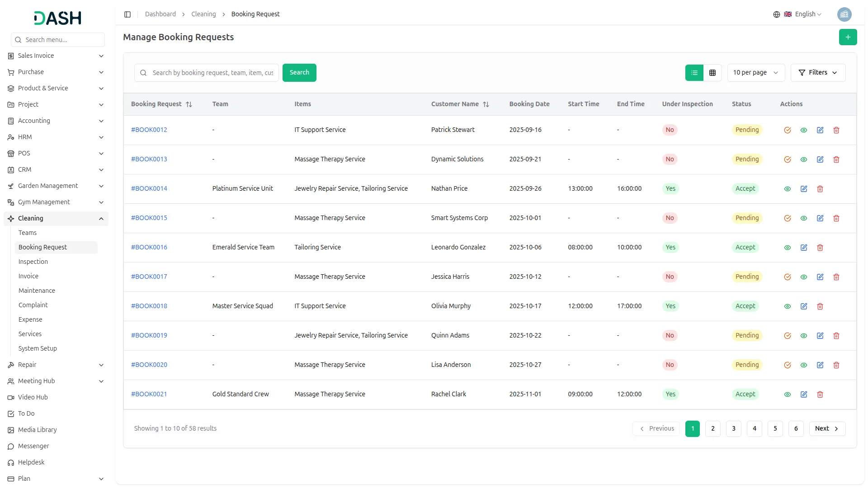Expand the HRM sidebar section
Image resolution: width=868 pixels, height=488 pixels.
pos(56,137)
